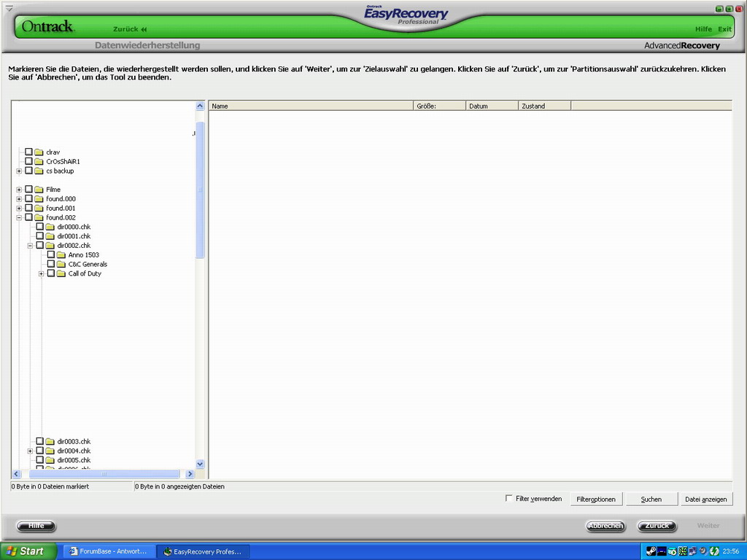Click the Suchen button
Image resolution: width=747 pixels, height=560 pixels.
tap(651, 499)
